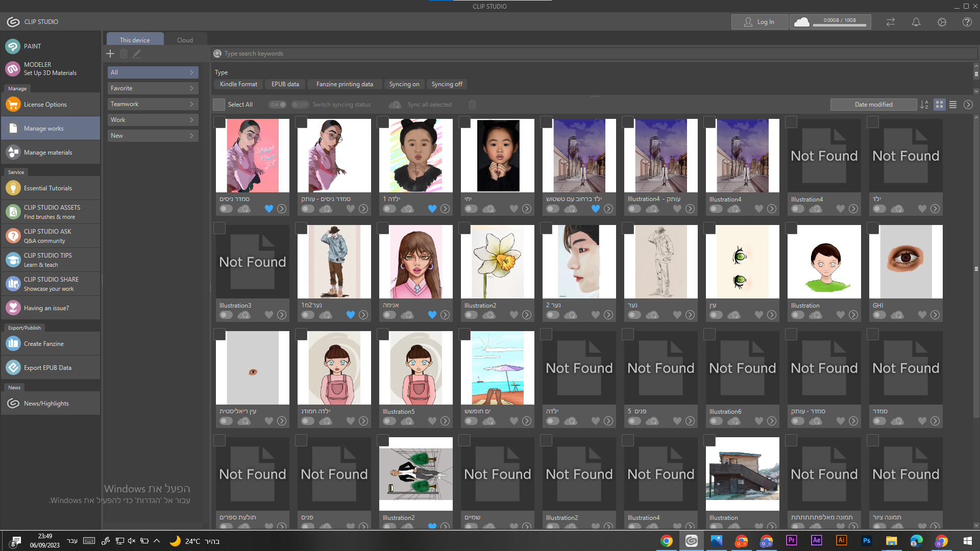Expand the Favorite category arrow
This screenshot has width=980, height=551.
pos(191,88)
